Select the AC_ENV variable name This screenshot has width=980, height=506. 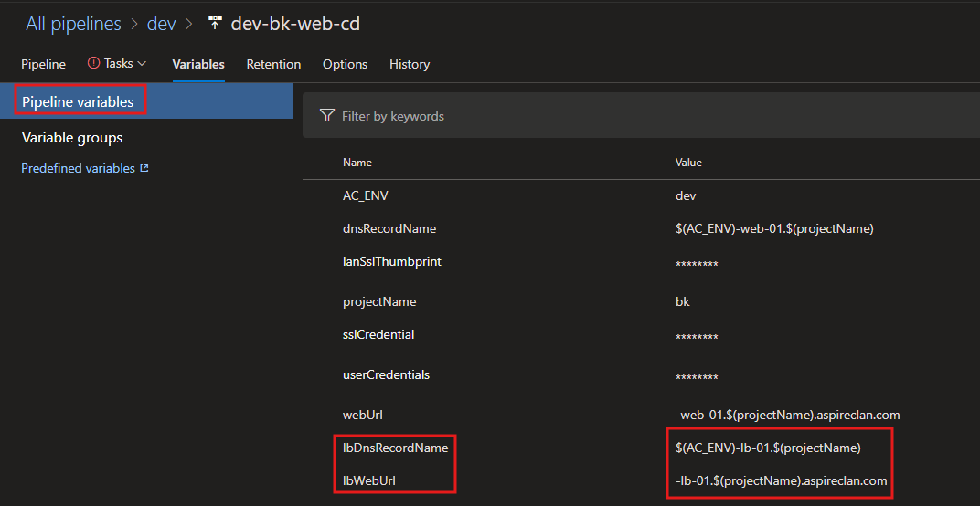366,196
